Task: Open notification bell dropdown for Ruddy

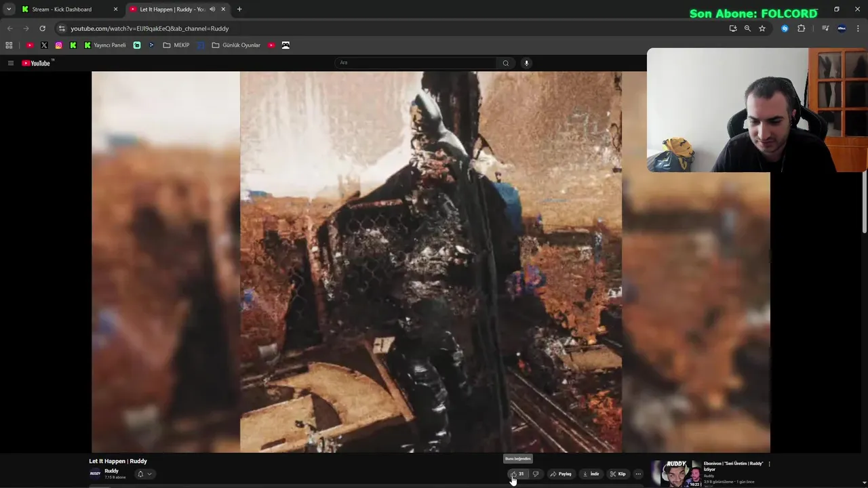Action: click(x=144, y=474)
